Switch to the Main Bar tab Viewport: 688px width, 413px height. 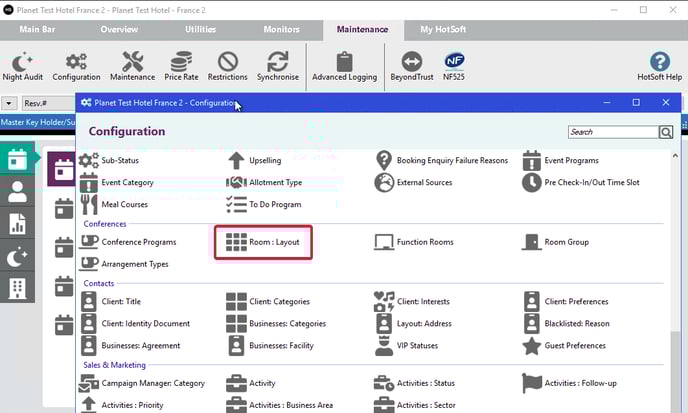(37, 29)
